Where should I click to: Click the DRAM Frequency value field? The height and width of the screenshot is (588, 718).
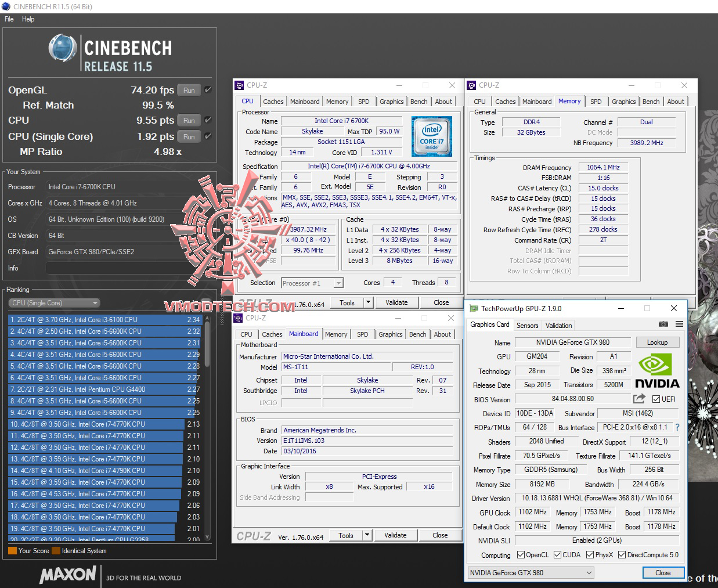(x=602, y=167)
